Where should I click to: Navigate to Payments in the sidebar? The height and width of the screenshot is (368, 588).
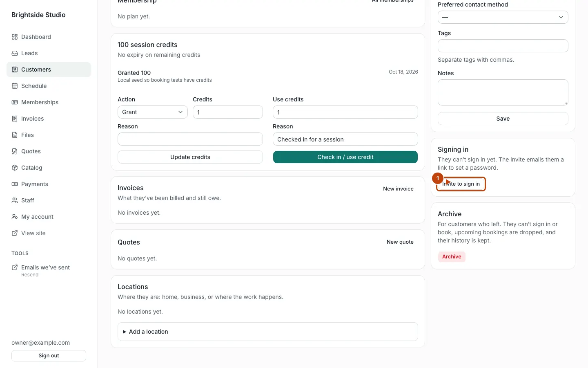[x=49, y=184]
